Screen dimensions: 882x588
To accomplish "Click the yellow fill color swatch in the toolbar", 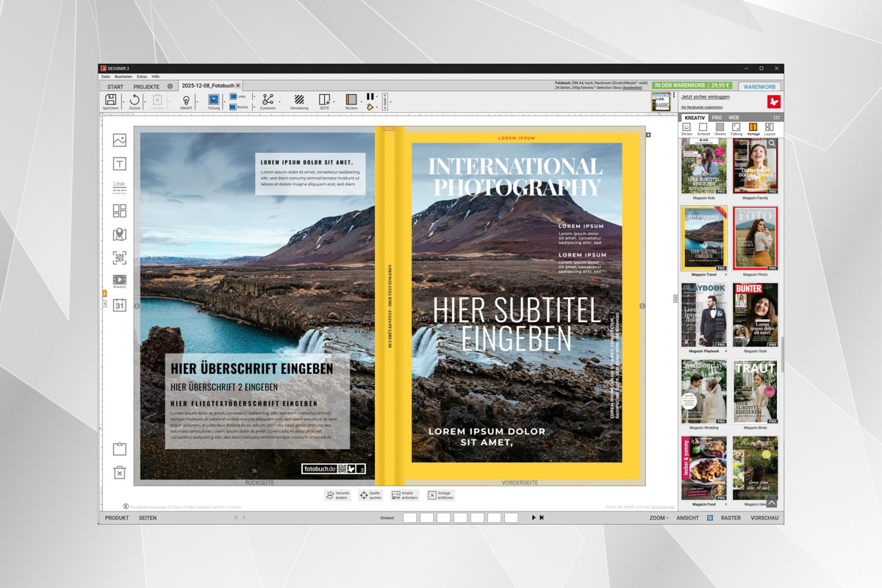I will (x=370, y=107).
